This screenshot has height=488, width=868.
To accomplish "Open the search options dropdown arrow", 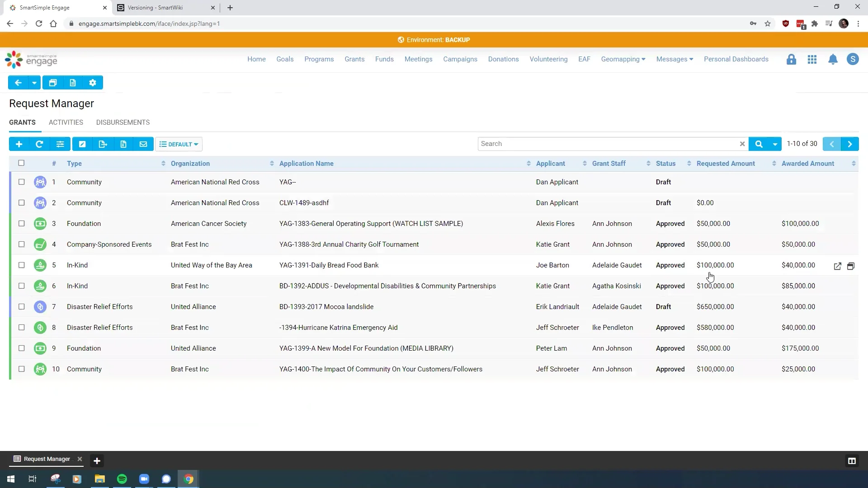I will 776,144.
